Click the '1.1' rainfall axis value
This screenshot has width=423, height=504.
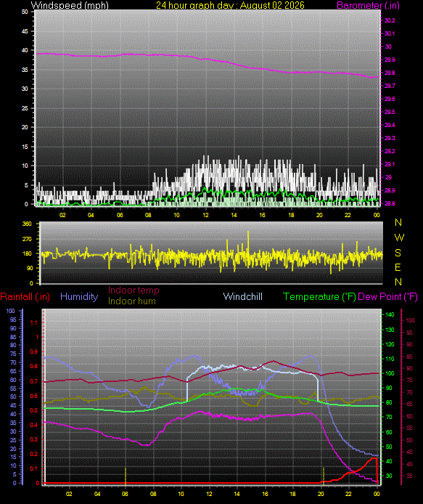pyautogui.click(x=34, y=322)
